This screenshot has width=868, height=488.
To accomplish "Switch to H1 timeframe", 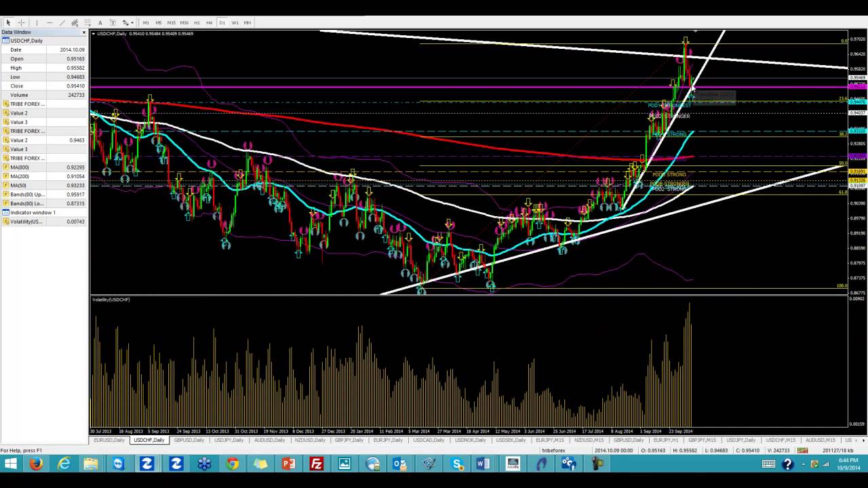I will pyautogui.click(x=197, y=22).
